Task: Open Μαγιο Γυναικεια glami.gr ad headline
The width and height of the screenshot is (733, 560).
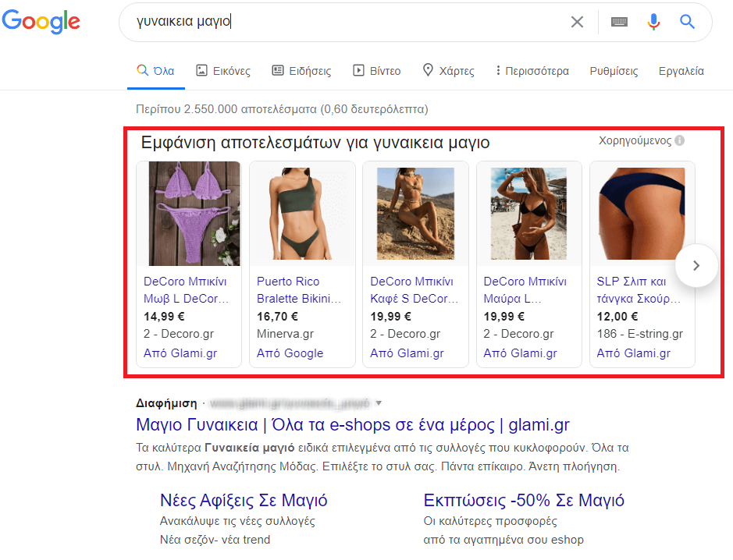Action: pyautogui.click(x=353, y=425)
